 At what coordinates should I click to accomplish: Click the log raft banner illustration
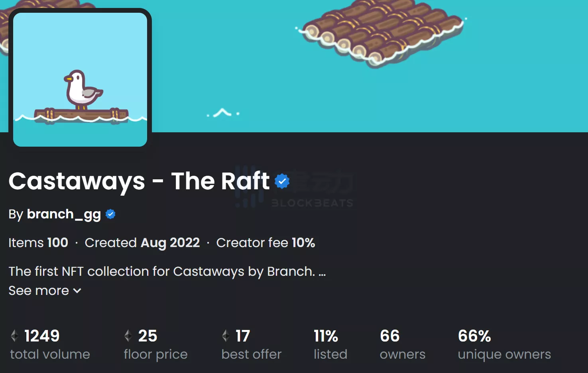pos(382,32)
